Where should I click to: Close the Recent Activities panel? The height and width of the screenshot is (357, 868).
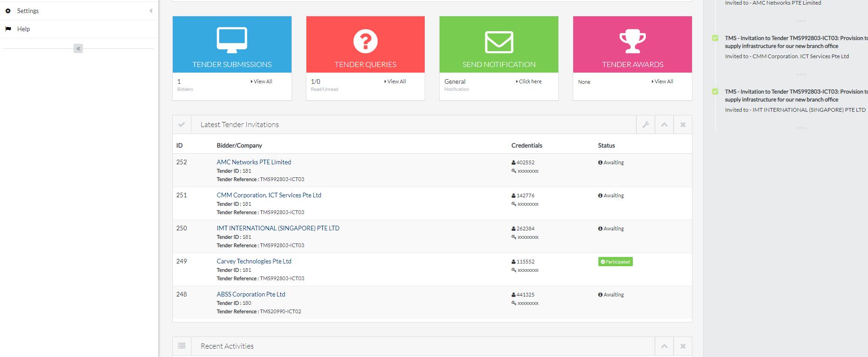coord(683,346)
